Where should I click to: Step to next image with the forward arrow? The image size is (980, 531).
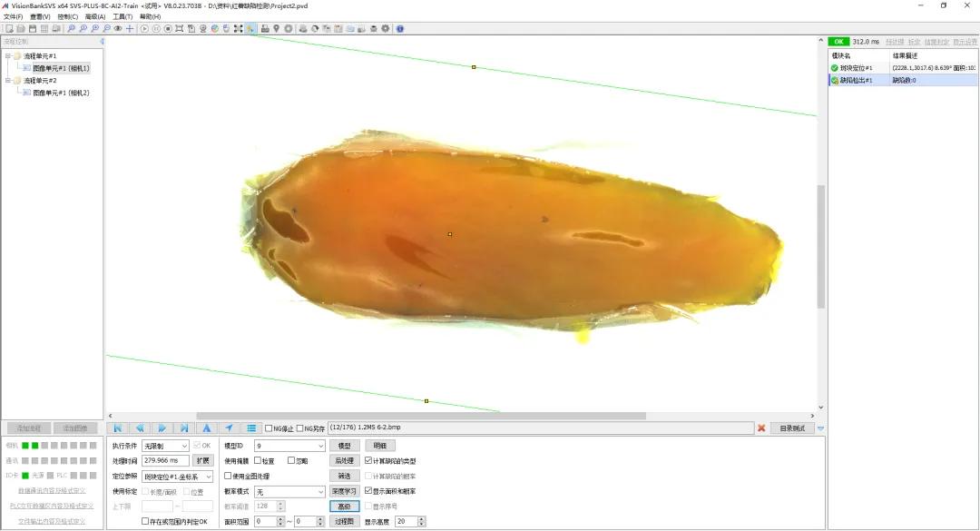(x=162, y=428)
